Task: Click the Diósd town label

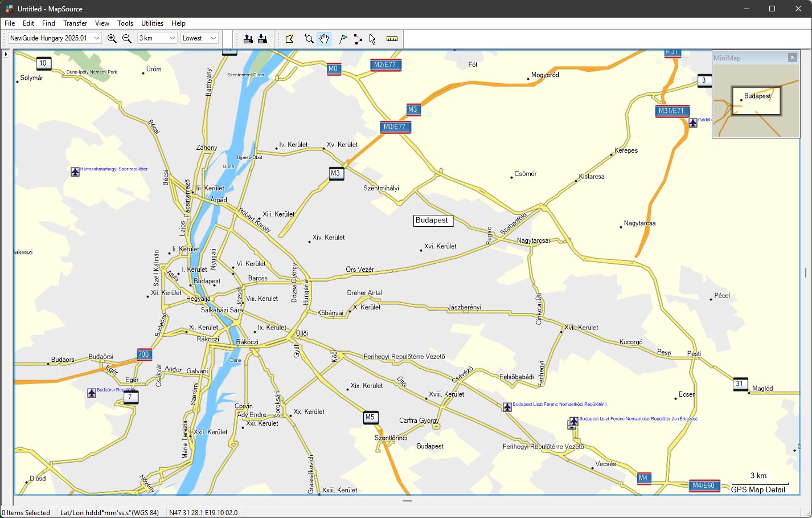Action: click(38, 479)
